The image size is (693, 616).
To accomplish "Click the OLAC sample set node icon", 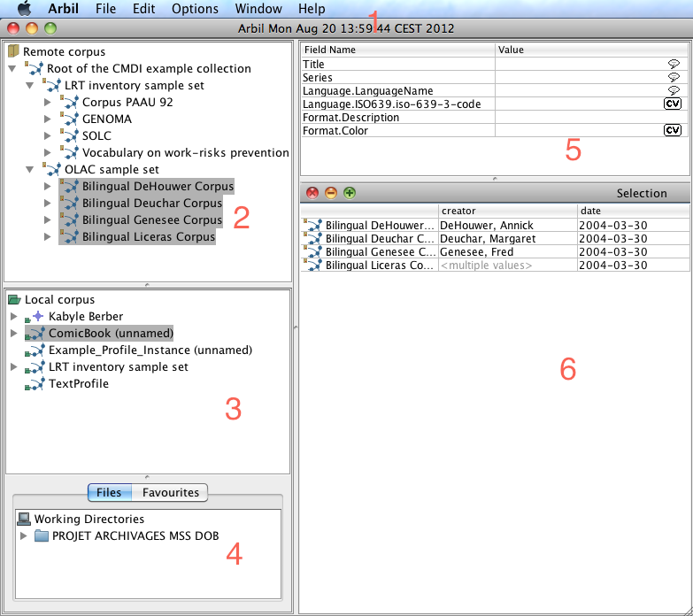I will coord(51,169).
